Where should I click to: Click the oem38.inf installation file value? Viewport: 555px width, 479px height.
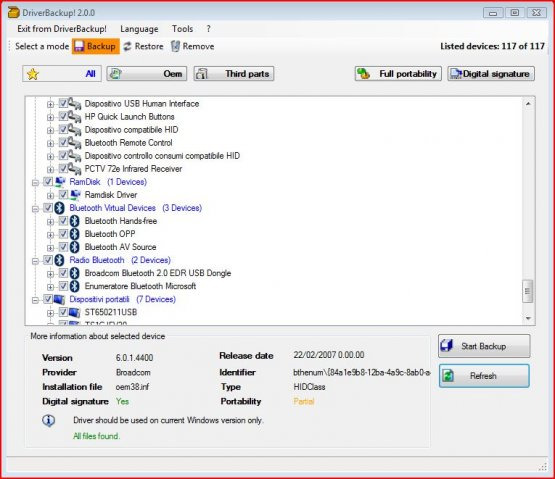(x=132, y=387)
